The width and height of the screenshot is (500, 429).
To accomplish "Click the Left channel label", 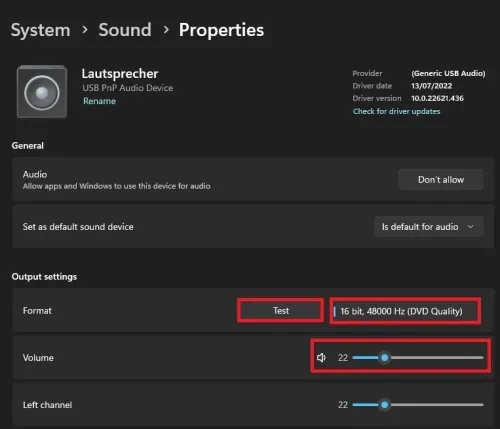I will [47, 405].
